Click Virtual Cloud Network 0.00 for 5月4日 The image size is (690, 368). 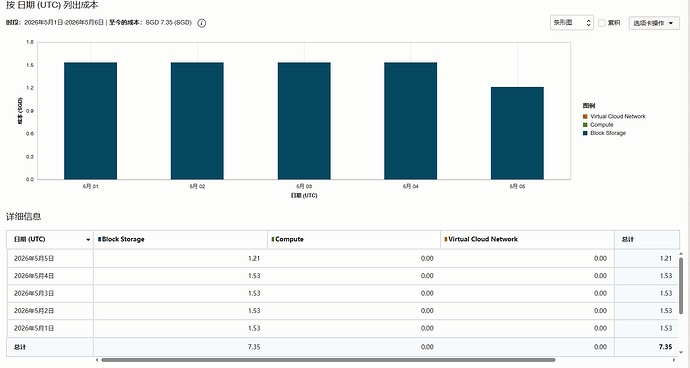pyautogui.click(x=601, y=276)
